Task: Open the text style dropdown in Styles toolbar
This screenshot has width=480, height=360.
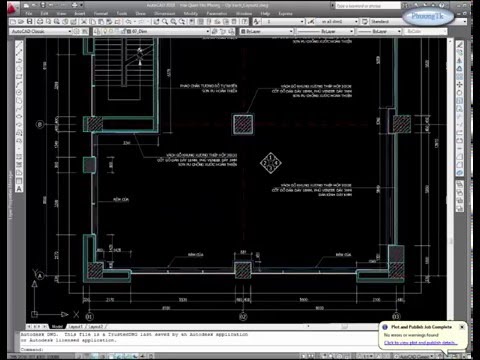Action: (302, 22)
